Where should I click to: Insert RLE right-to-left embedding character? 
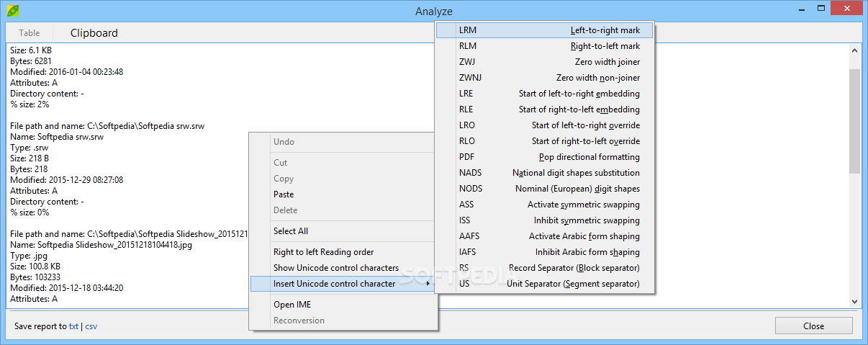coord(545,109)
